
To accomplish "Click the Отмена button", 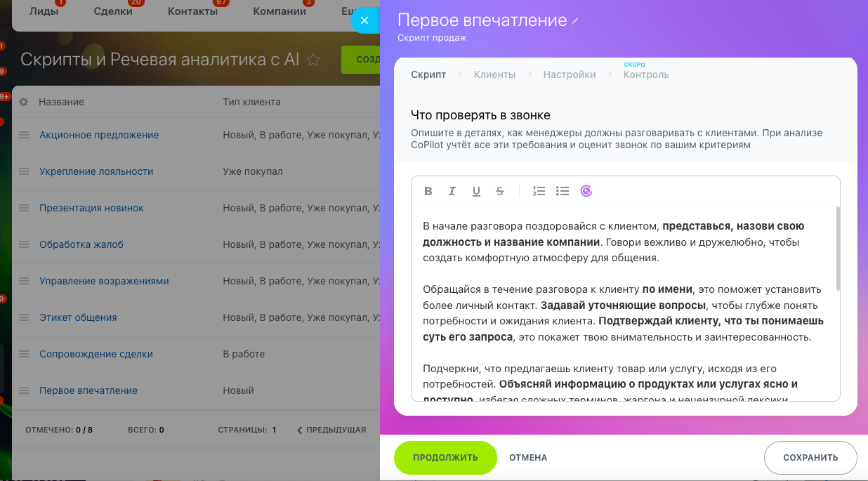I will [528, 458].
